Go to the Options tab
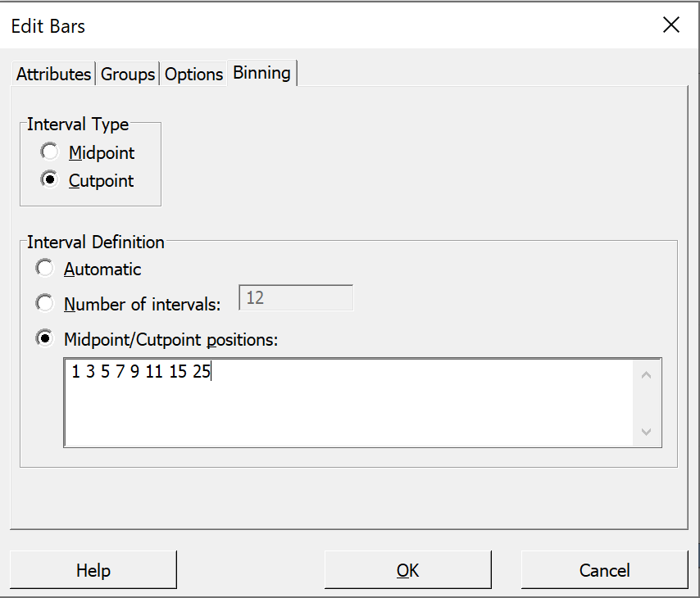The width and height of the screenshot is (700, 598). pos(193,74)
